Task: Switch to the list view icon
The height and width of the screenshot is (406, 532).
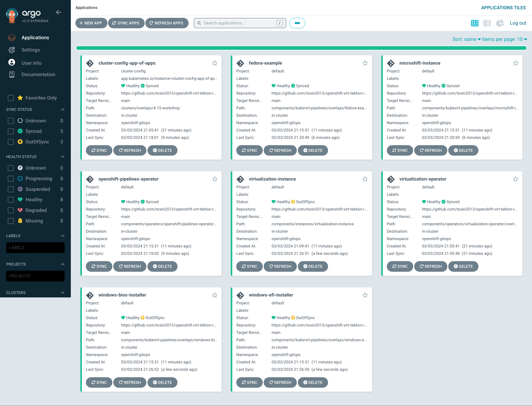Action: 487,23
